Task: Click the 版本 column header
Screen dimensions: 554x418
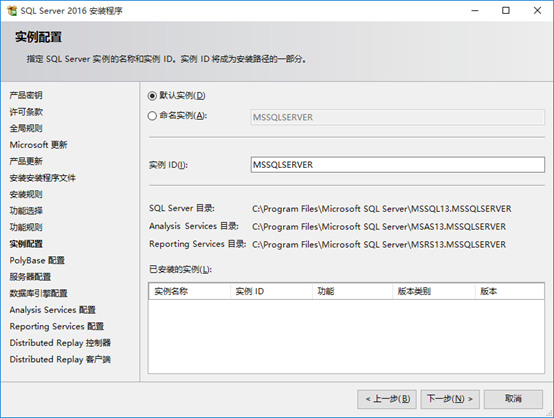Action: (x=509, y=292)
